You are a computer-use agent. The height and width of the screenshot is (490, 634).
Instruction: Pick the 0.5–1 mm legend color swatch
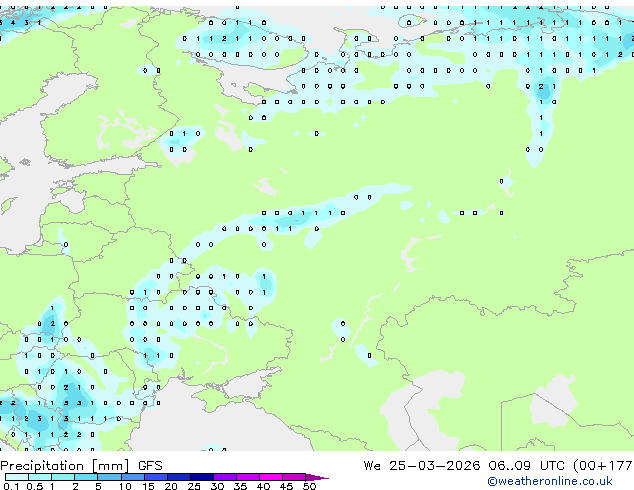40,477
